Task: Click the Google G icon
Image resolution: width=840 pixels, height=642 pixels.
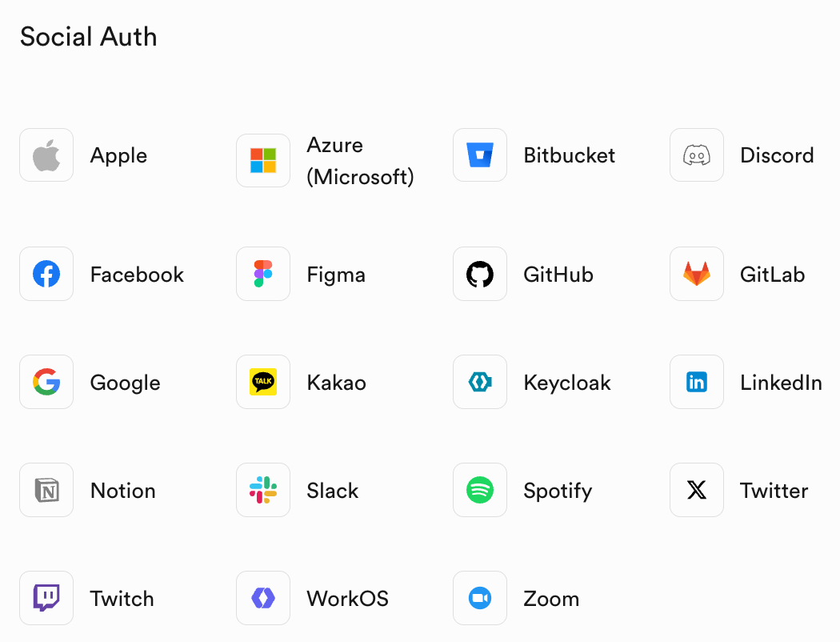Action: coord(46,382)
